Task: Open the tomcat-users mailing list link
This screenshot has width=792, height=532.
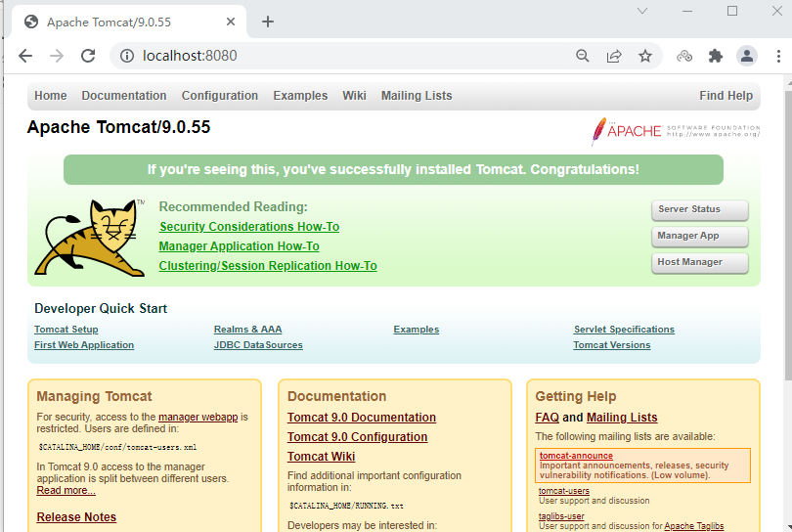Action: click(x=564, y=491)
